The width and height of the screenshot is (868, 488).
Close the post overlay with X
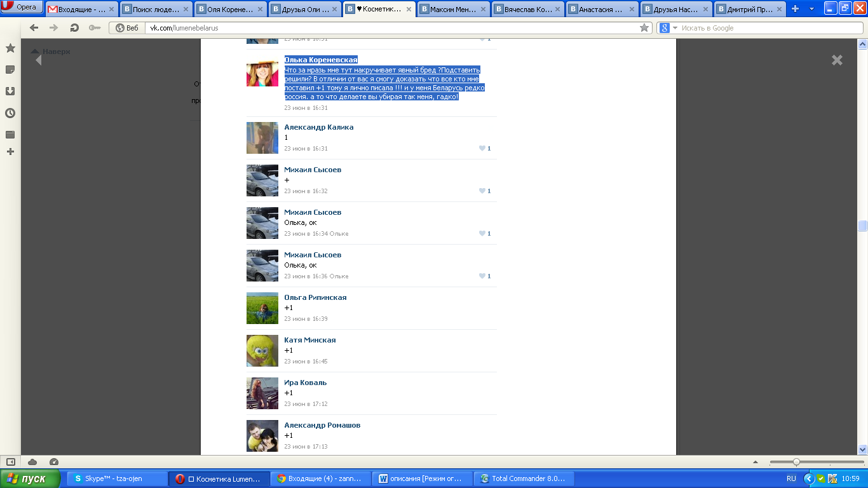click(837, 60)
